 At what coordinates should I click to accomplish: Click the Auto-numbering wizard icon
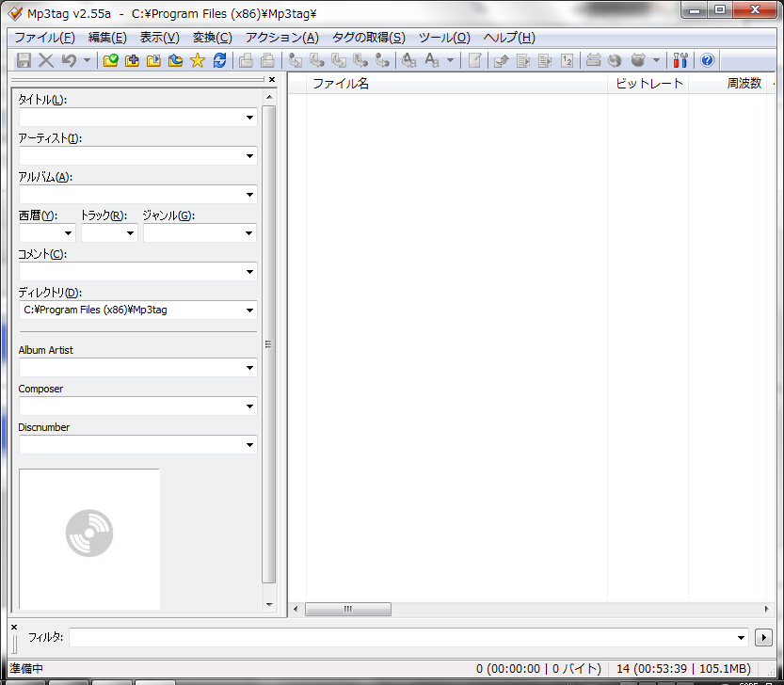(x=567, y=60)
